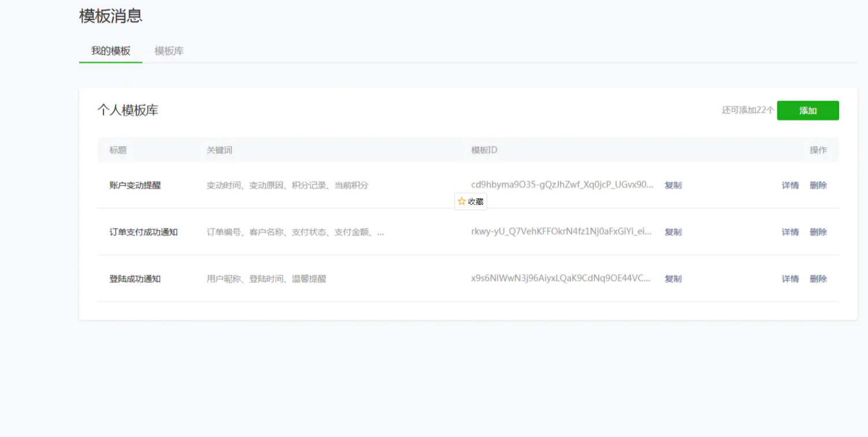Show 详情 for 登陆成功通知 template
The width and height of the screenshot is (868, 437).
(790, 279)
